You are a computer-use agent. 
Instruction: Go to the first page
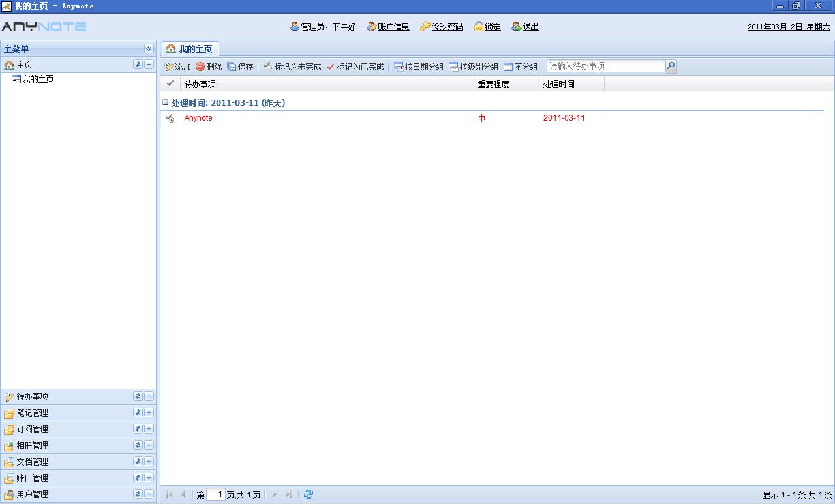(169, 494)
